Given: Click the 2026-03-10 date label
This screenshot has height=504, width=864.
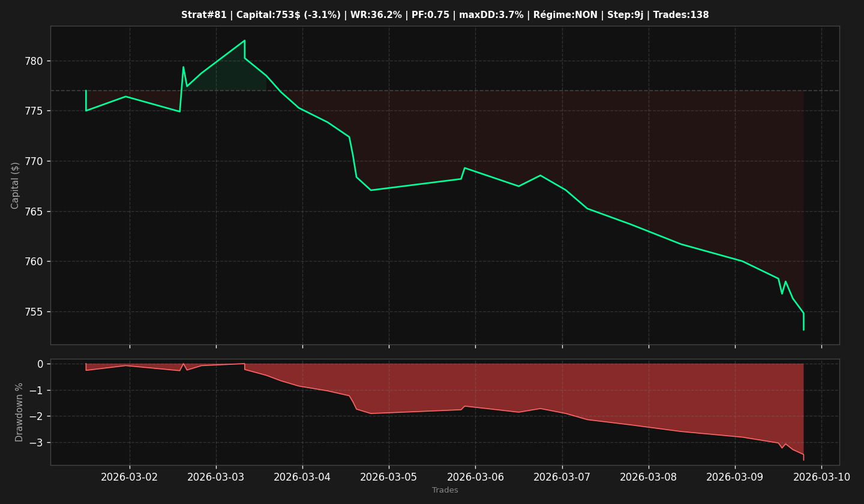Looking at the screenshot, I should pos(821,477).
